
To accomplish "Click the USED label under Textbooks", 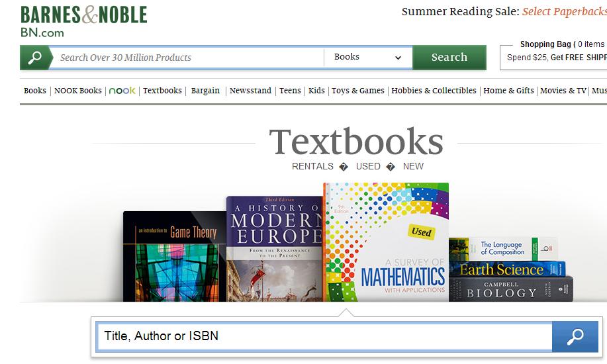I will pos(368,167).
